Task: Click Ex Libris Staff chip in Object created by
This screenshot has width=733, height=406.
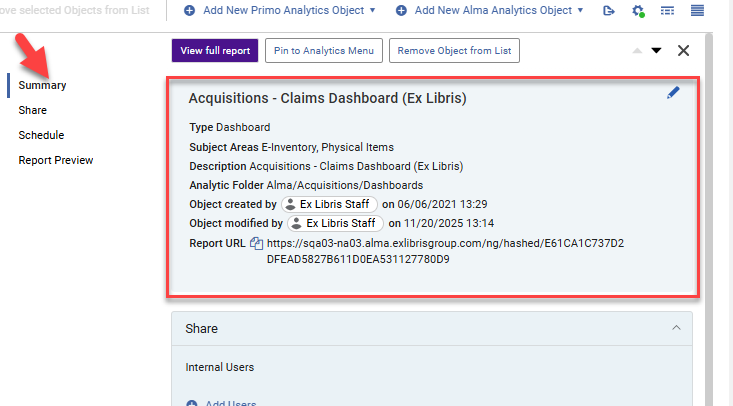Action: pos(329,204)
